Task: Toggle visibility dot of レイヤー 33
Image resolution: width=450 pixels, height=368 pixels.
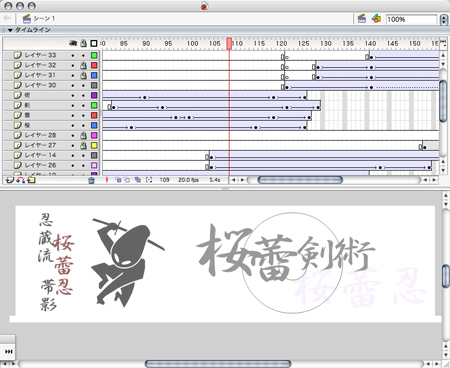Action: tap(73, 55)
